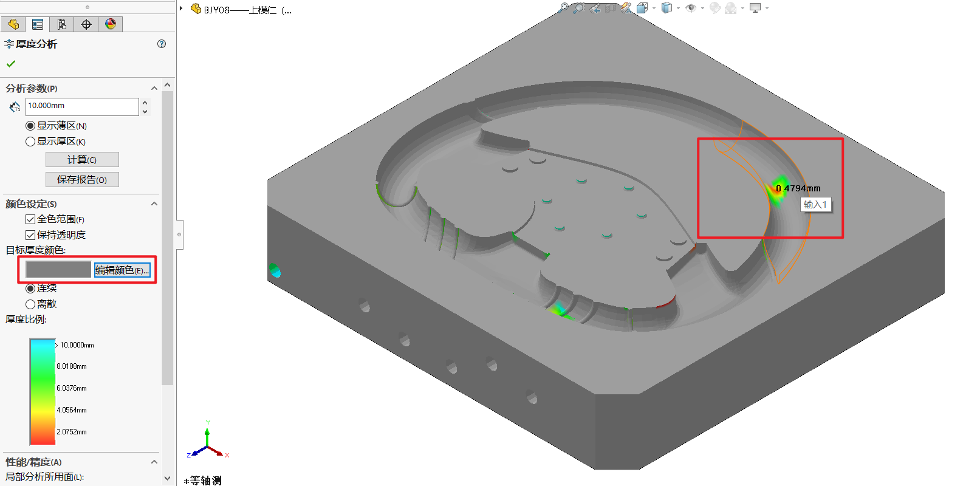This screenshot has width=980, height=486.
Task: Open the DisplayManager color ball tab
Action: click(x=110, y=24)
